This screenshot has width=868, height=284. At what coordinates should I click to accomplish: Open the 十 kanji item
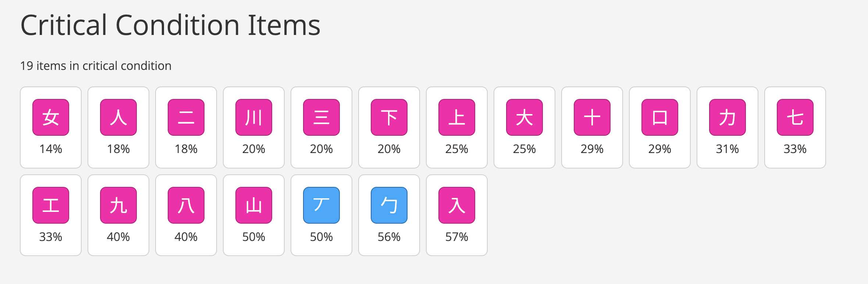coord(592,117)
